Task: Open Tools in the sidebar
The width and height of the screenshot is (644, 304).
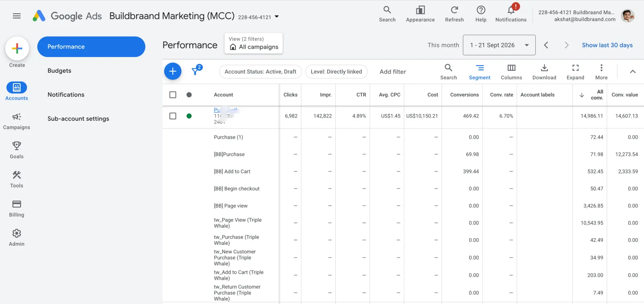Action: point(17,180)
